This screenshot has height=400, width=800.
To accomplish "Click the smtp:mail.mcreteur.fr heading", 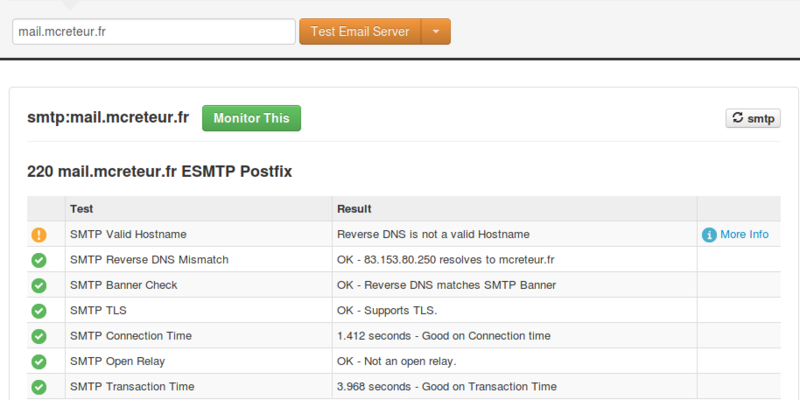I will [108, 118].
